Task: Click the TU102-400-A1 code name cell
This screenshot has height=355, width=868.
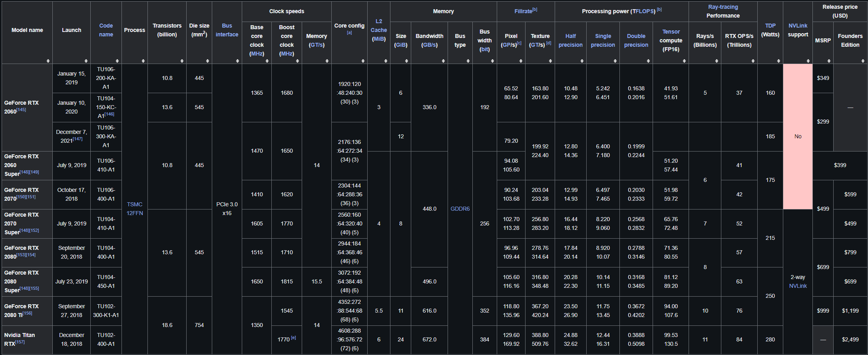Action: pos(106,339)
